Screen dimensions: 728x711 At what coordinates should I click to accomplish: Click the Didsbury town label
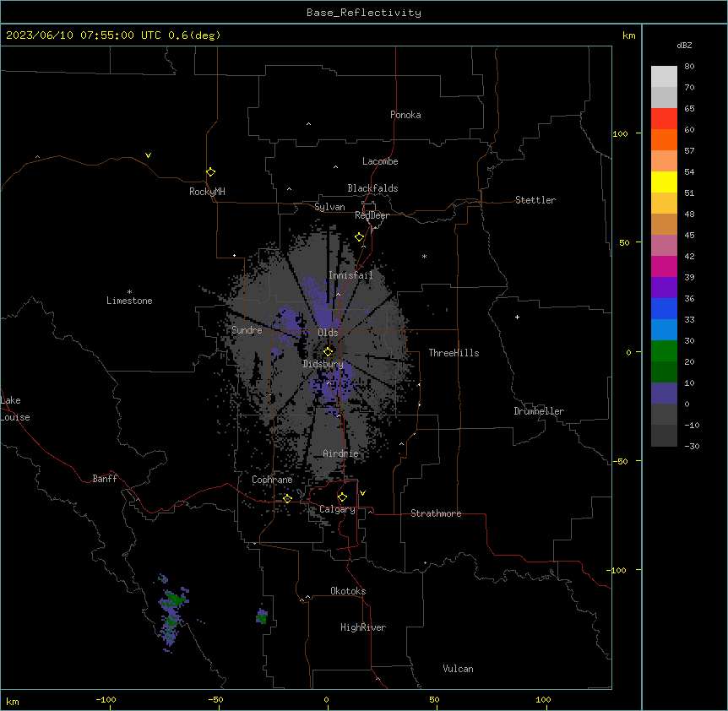click(323, 364)
